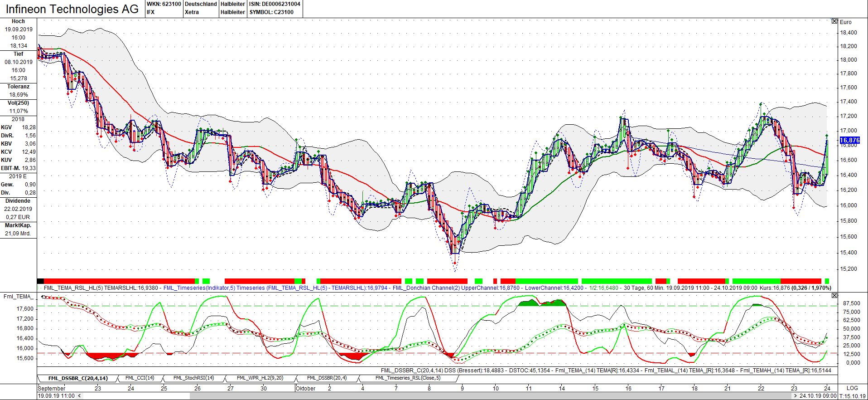The width and height of the screenshot is (868, 400).
Task: Click the low value 15,278
Action: (x=19, y=78)
